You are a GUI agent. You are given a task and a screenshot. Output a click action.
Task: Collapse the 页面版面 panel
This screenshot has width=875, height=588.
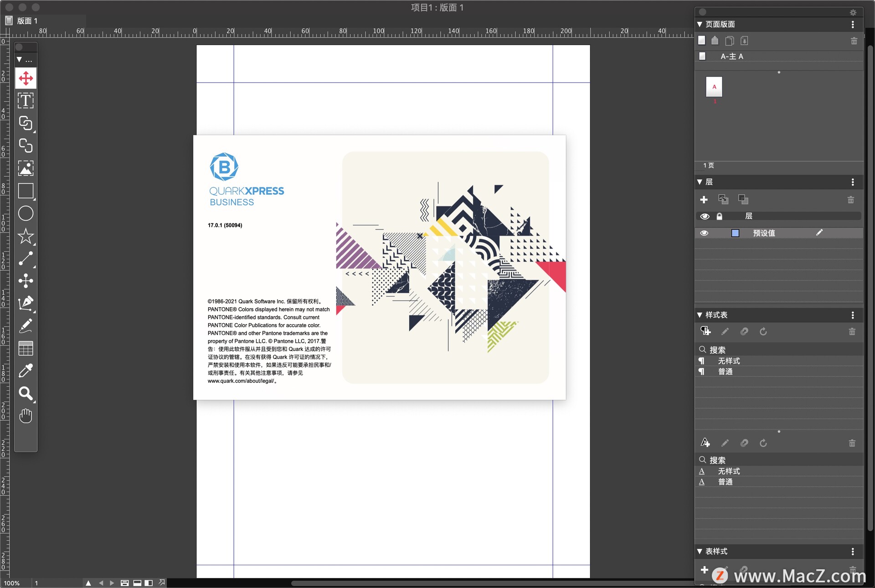(700, 24)
